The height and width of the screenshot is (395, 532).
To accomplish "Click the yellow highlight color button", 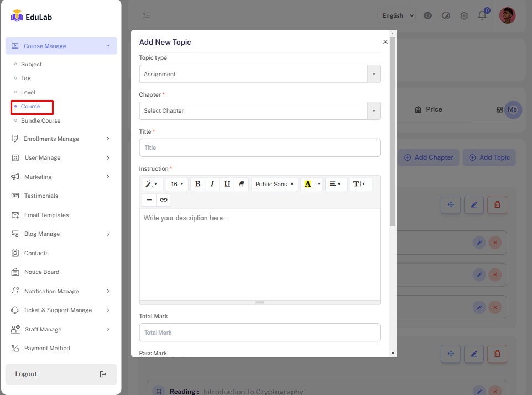I will tap(307, 184).
